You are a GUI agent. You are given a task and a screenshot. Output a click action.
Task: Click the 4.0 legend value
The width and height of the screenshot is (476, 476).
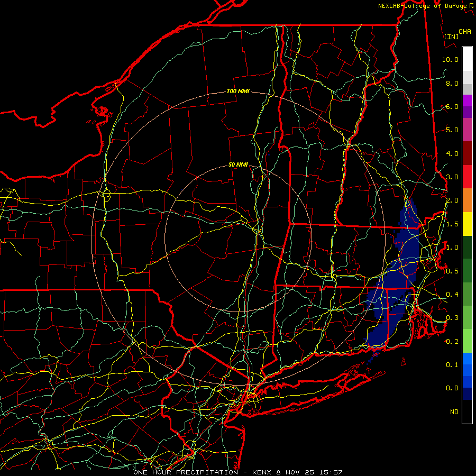click(x=452, y=153)
